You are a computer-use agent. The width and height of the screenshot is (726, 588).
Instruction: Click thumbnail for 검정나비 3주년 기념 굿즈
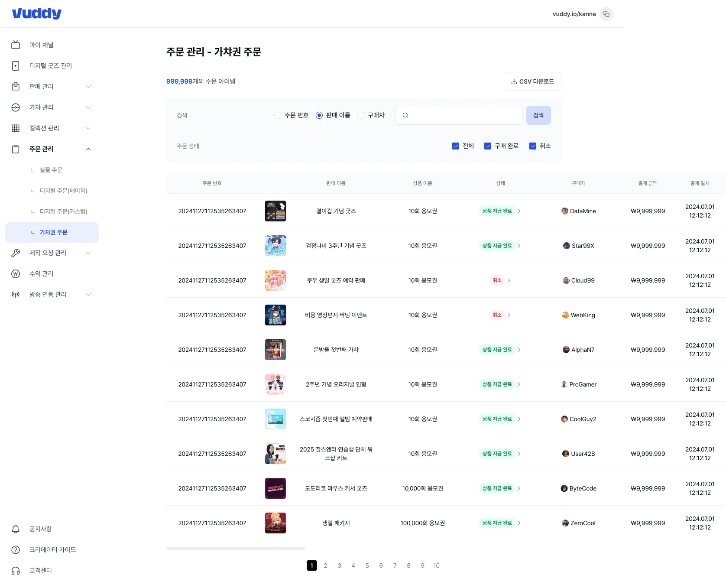coord(275,246)
